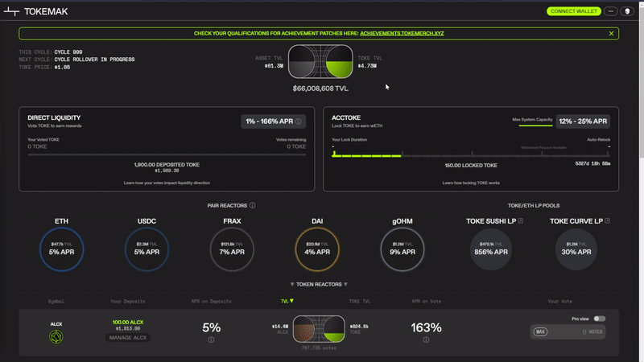Click the Your Deposits column header
Image resolution: width=644 pixels, height=362 pixels.
[x=128, y=301]
